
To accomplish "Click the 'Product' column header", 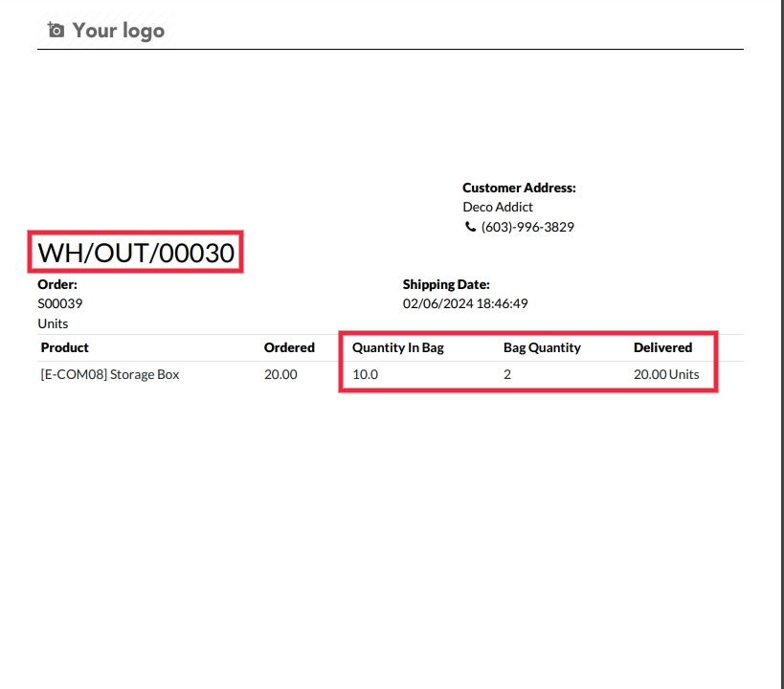I will point(64,347).
